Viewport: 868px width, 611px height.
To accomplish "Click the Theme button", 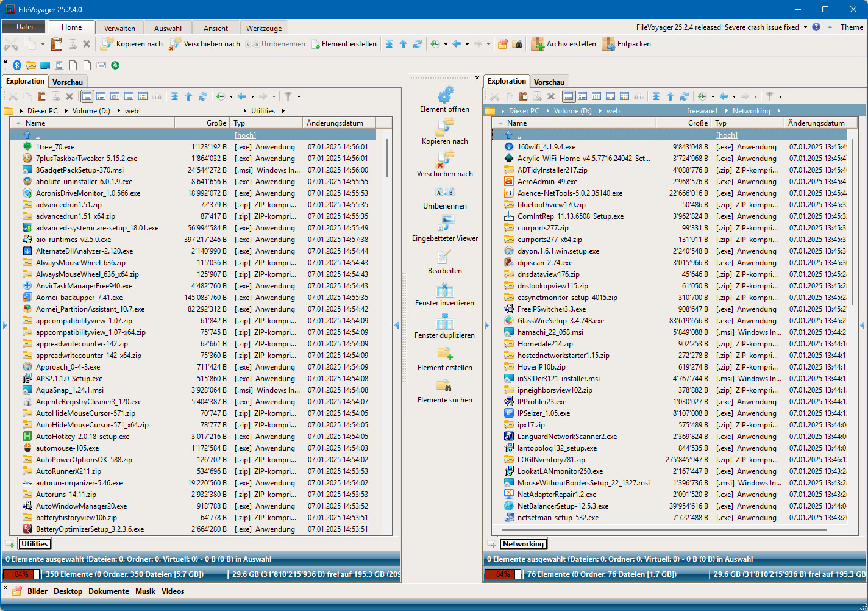I will 852,27.
